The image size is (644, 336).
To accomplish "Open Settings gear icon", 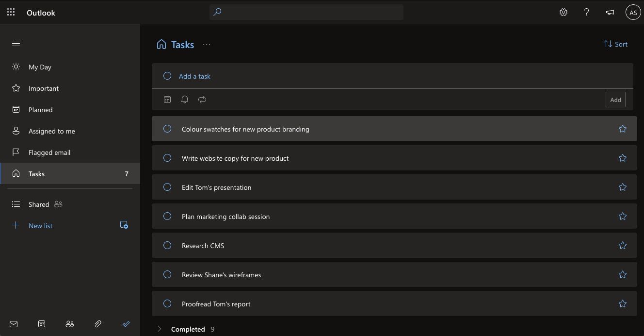I will pyautogui.click(x=563, y=13).
